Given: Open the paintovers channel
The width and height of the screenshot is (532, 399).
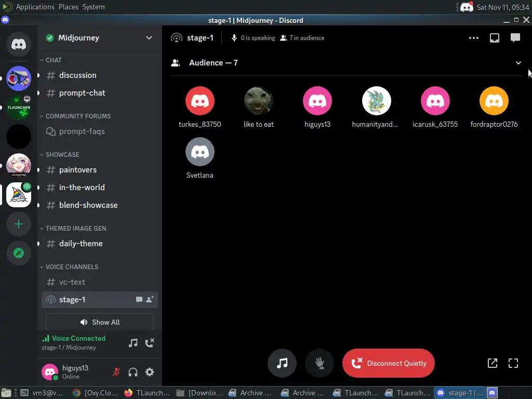Looking at the screenshot, I should (x=100, y=170).
